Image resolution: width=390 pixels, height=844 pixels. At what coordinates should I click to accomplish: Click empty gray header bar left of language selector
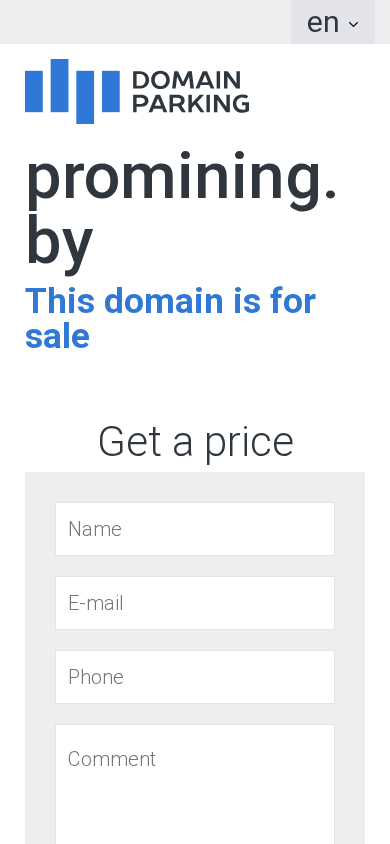(x=145, y=22)
